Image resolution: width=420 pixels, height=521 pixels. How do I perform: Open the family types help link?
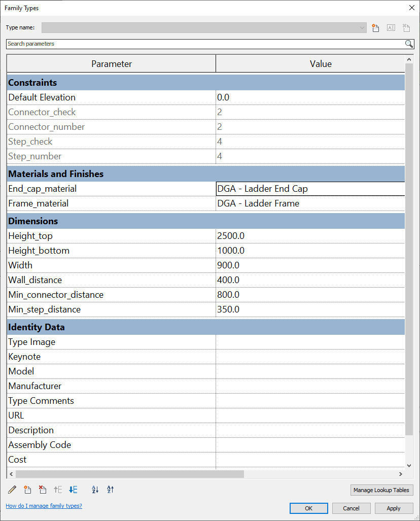44,506
